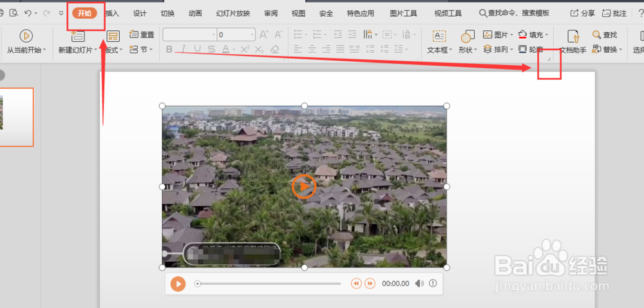This screenshot has width=644, height=308.
Task: Switch to the 图片工具 tab
Action: 404,13
